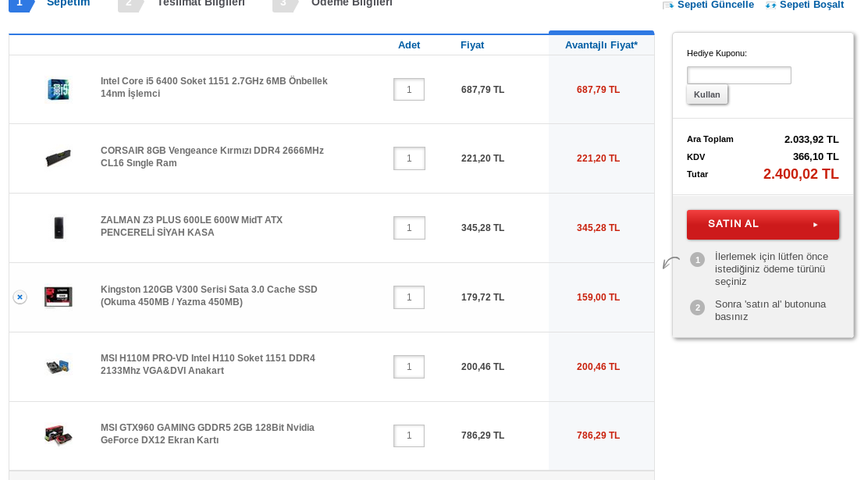Screen dimensions: 868x480
Task: Click the Sepeti Güncelle cart update icon
Action: point(668,5)
